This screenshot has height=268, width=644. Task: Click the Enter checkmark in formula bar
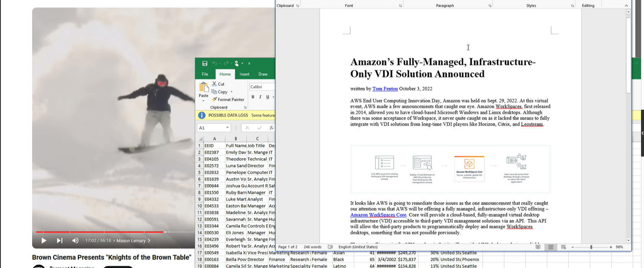259,128
